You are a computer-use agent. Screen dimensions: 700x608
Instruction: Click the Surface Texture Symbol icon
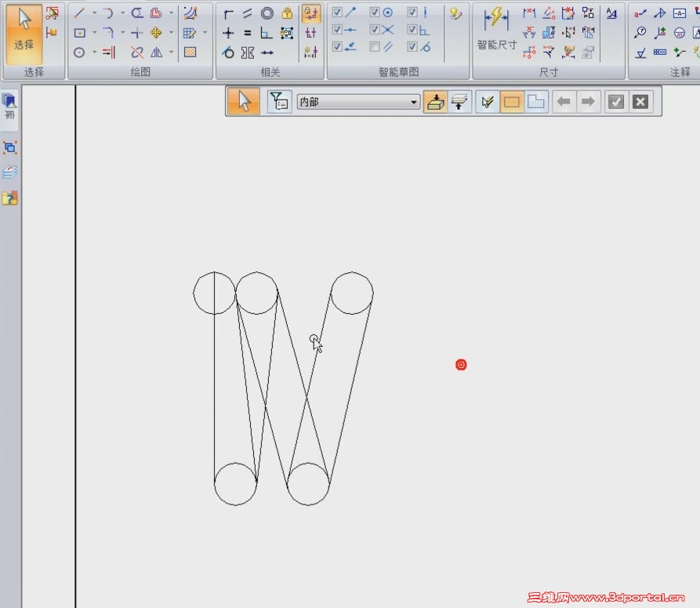click(640, 53)
